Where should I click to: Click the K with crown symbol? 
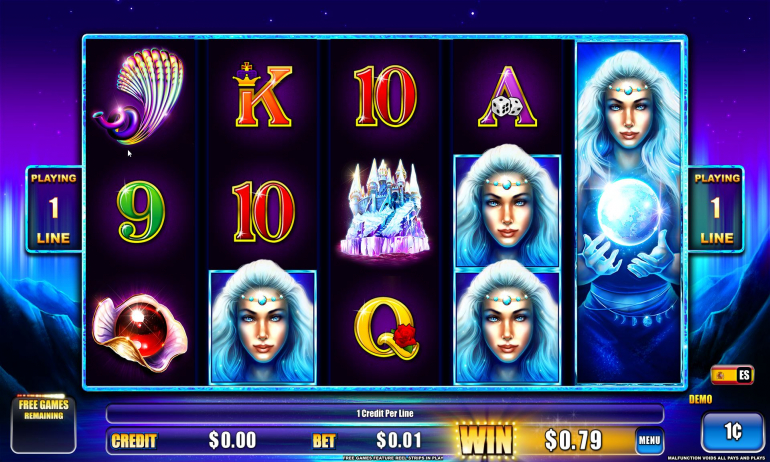(262, 94)
